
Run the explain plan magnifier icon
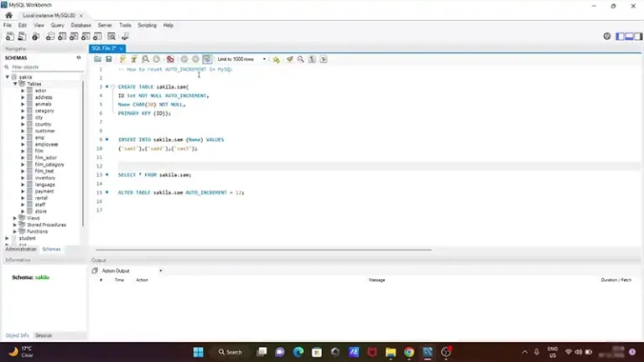pyautogui.click(x=145, y=59)
